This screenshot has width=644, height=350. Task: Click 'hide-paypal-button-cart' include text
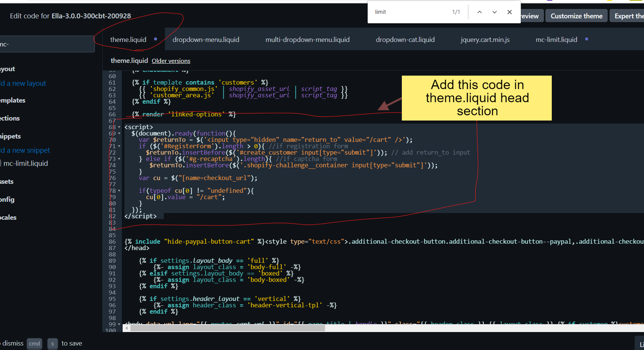[x=209, y=242]
